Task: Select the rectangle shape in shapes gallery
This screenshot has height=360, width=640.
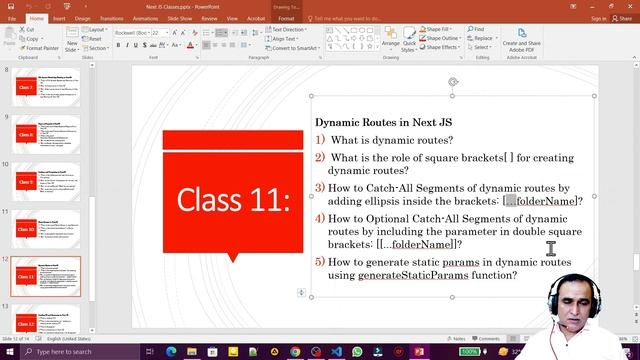Action: pyautogui.click(x=354, y=30)
